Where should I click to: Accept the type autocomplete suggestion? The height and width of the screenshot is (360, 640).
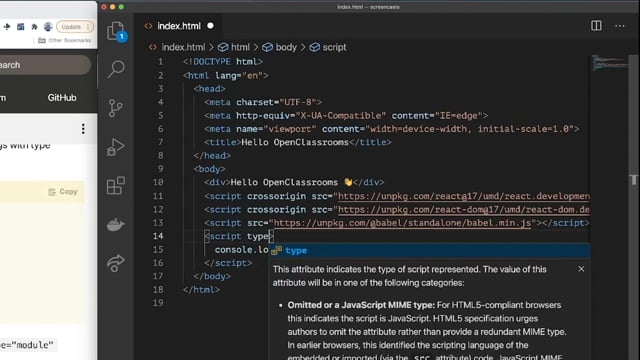[429, 251]
